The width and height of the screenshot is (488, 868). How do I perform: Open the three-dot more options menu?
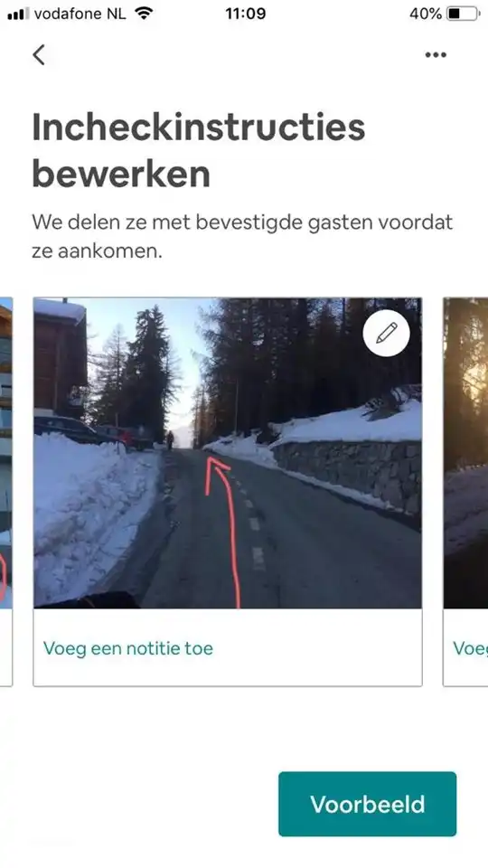pos(436,55)
